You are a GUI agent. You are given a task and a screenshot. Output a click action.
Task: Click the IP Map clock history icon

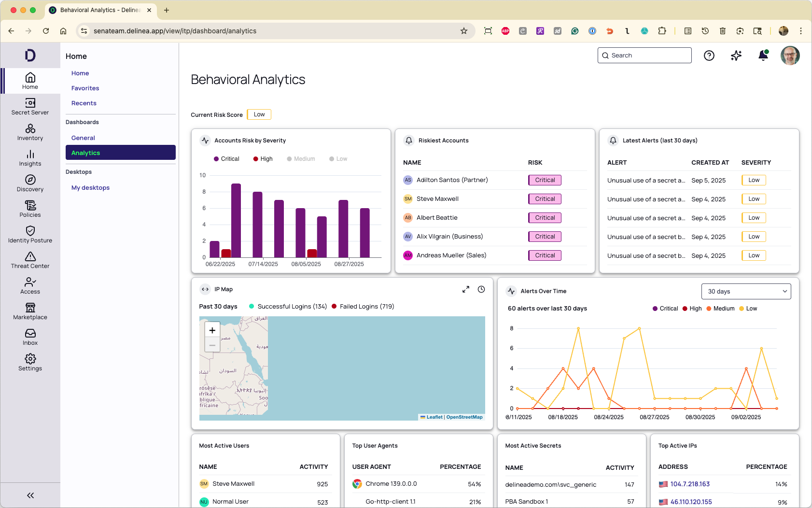(481, 289)
